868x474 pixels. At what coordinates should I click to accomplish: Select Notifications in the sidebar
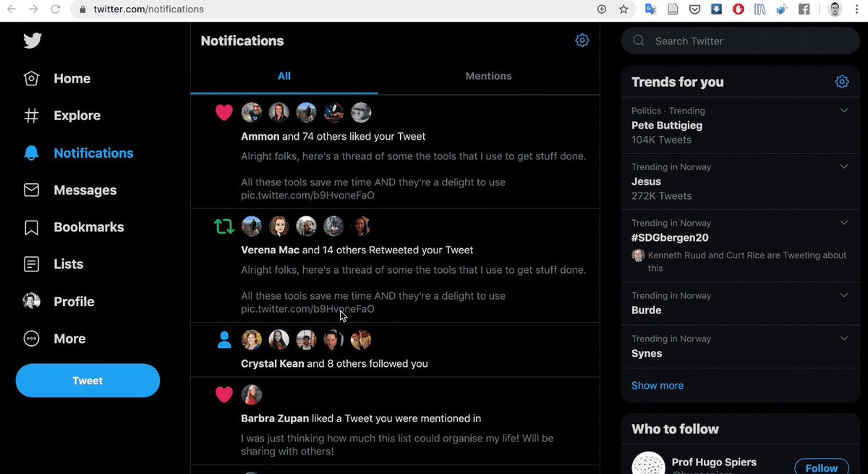[78, 153]
